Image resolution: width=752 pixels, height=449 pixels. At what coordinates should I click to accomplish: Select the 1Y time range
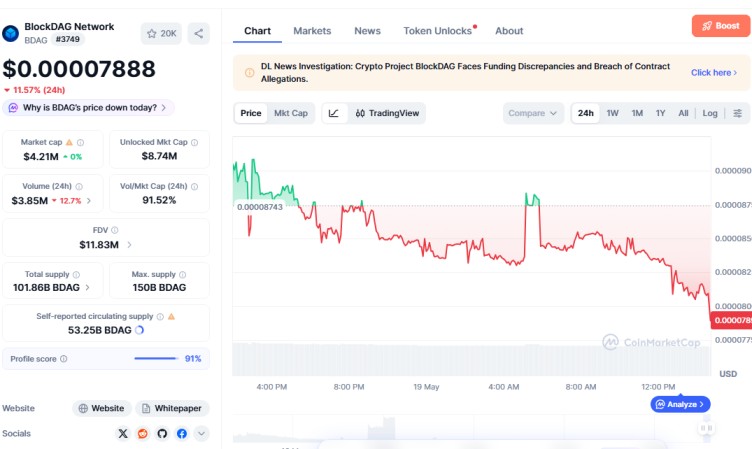[x=660, y=113]
